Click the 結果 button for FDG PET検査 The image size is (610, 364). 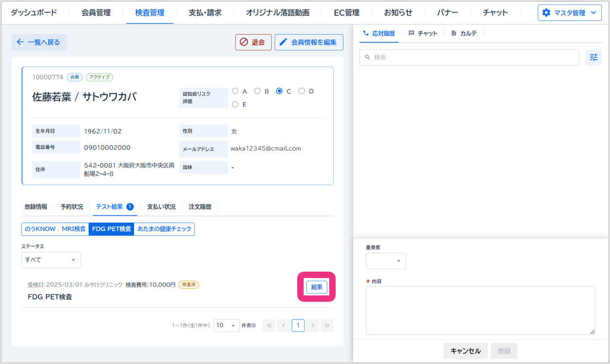(x=316, y=287)
